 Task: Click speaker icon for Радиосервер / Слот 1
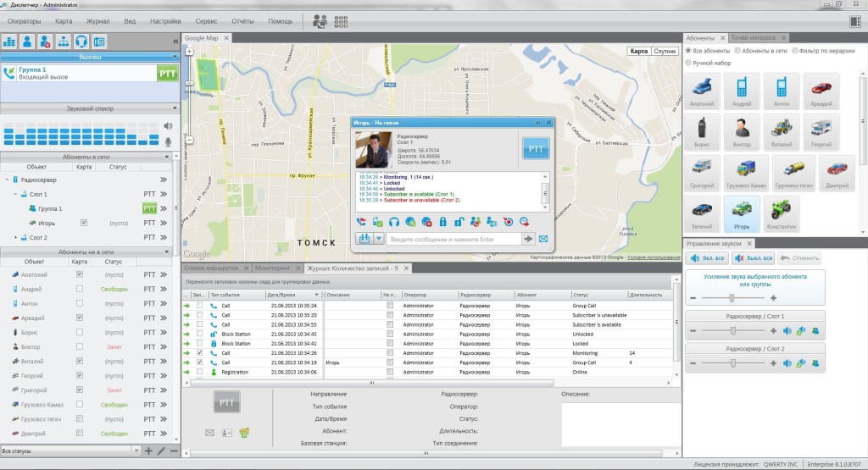[x=787, y=330]
